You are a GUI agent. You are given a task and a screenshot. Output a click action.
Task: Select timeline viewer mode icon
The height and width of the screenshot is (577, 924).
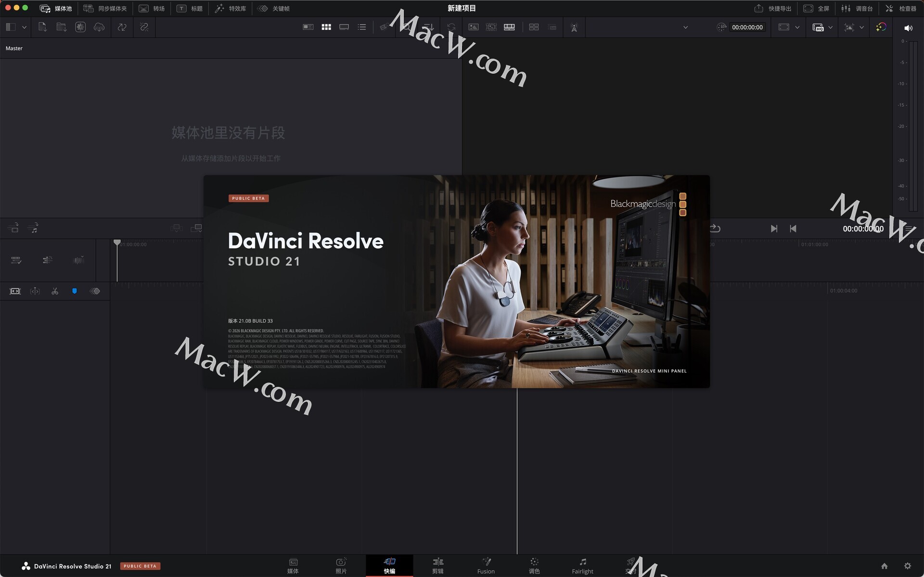[x=509, y=27]
